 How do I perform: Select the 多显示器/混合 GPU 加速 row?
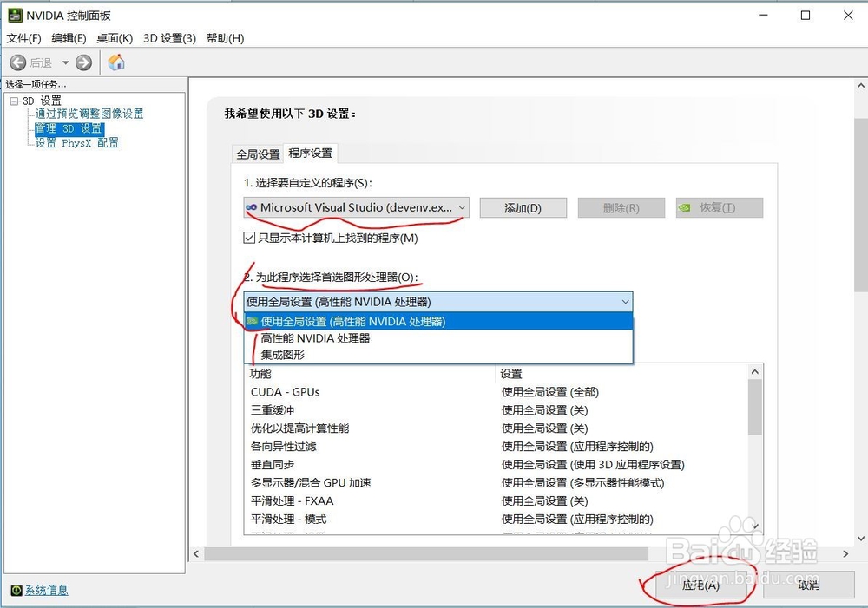click(x=496, y=483)
